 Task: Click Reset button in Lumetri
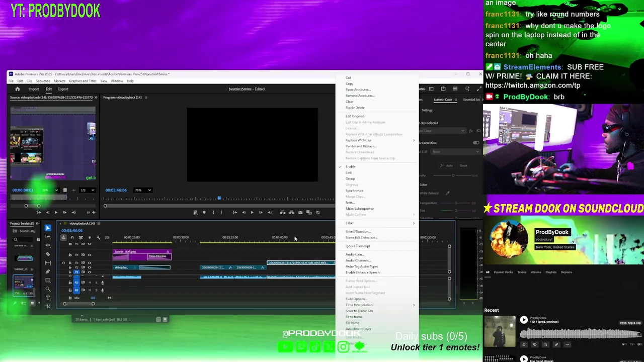(x=463, y=165)
